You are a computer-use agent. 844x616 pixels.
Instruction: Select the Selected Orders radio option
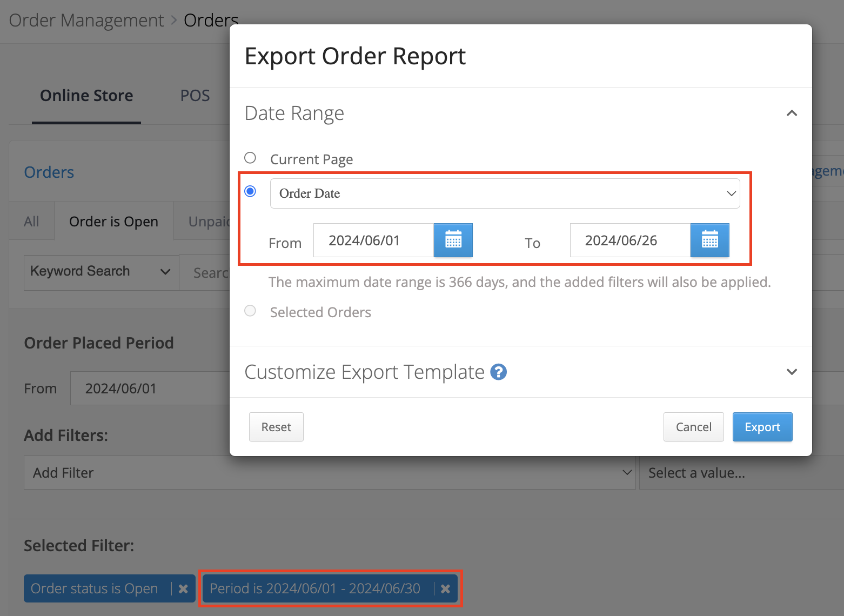pyautogui.click(x=250, y=311)
